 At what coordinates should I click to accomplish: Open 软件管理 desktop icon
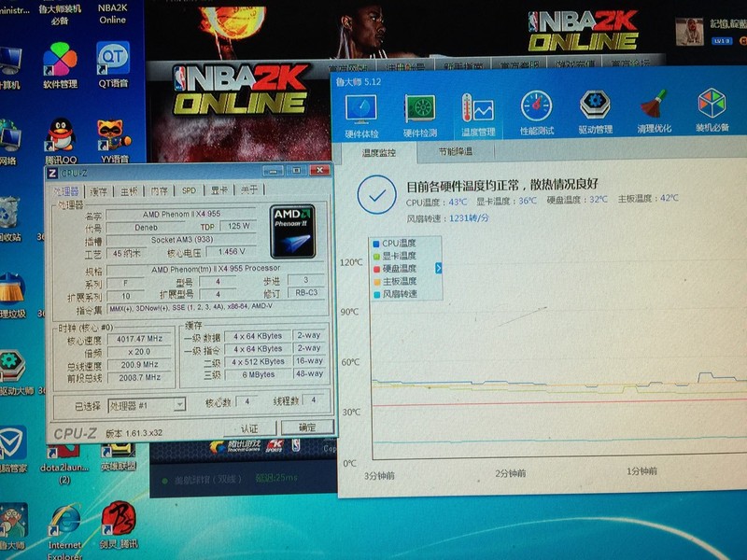(x=60, y=65)
